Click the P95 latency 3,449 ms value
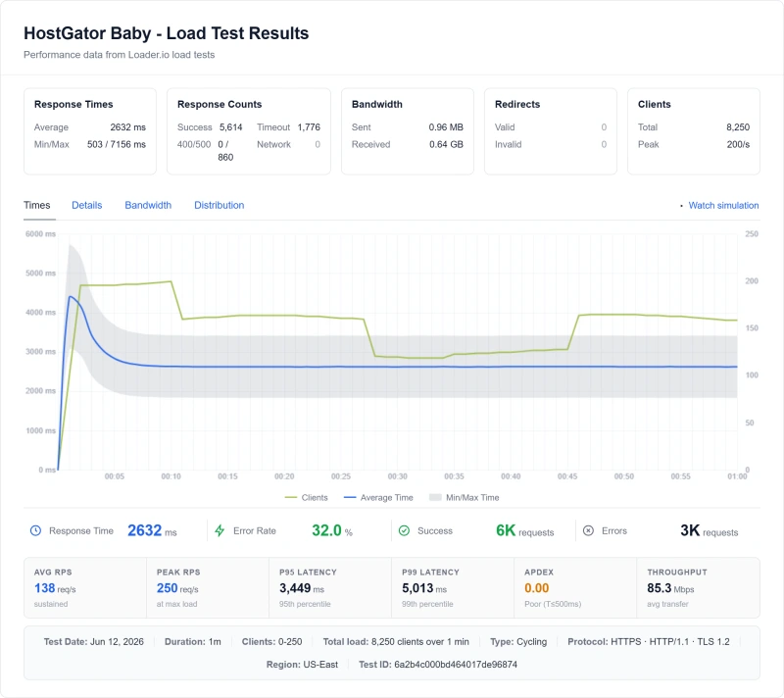The image size is (784, 698). 302,588
